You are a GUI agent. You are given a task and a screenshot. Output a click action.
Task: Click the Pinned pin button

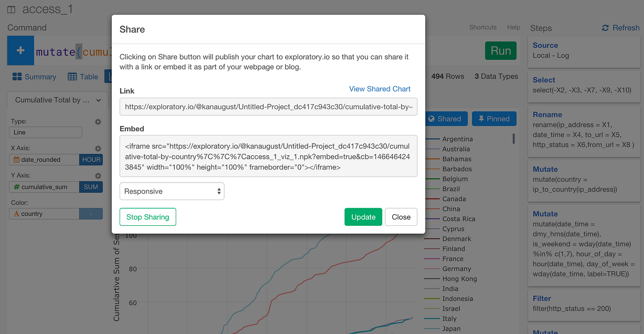point(494,118)
